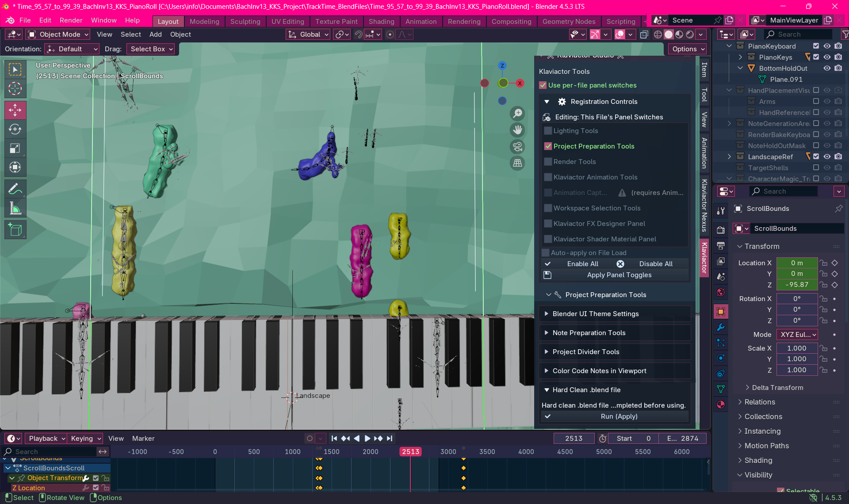Open the Object Mode dropdown

tap(58, 34)
